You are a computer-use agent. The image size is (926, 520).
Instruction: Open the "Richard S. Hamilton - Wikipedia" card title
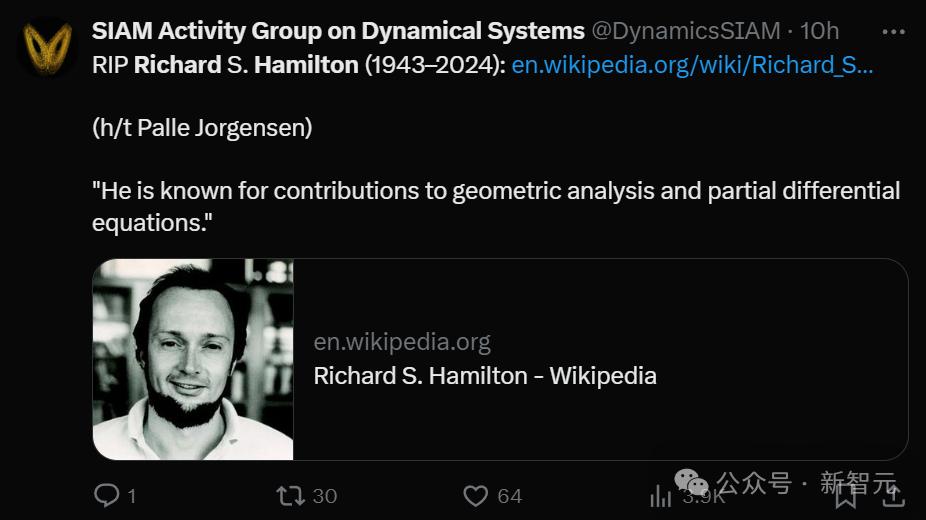click(x=485, y=376)
